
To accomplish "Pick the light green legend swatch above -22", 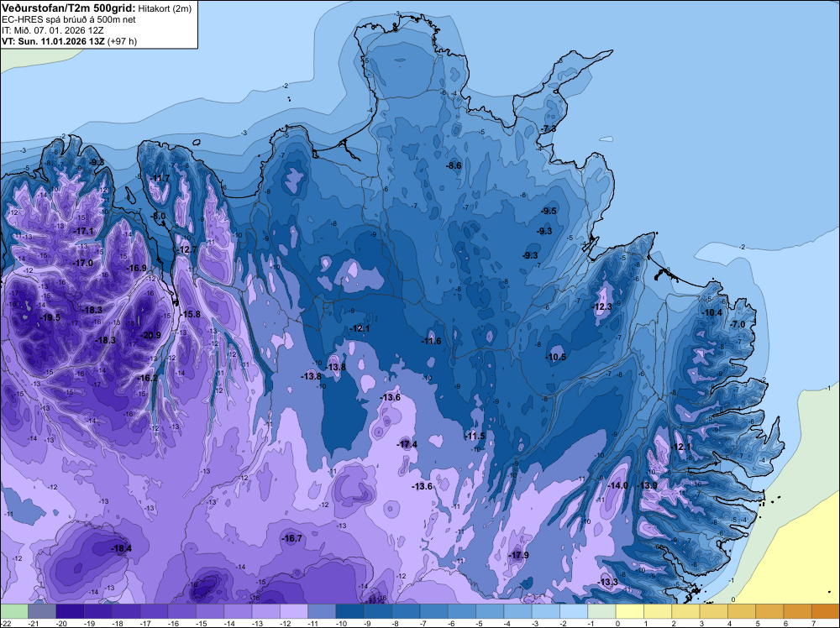I will point(14,611).
